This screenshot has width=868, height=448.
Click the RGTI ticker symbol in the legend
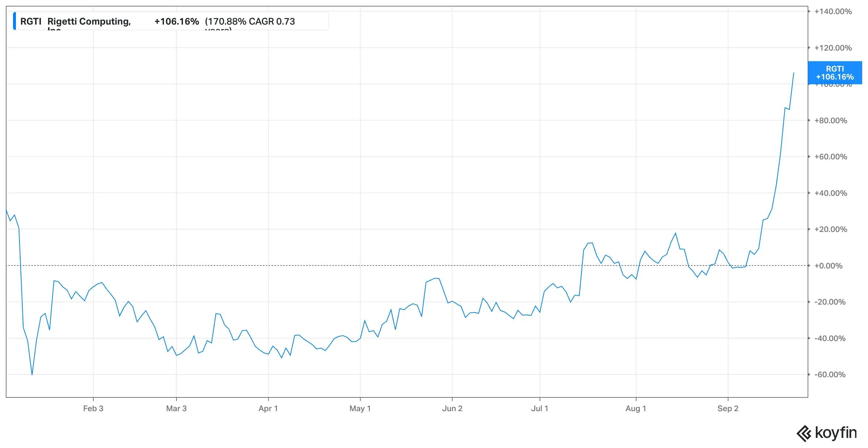pyautogui.click(x=31, y=22)
